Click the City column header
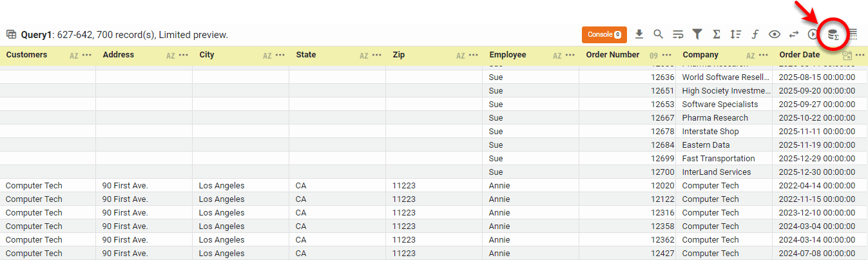This screenshot has height=260, width=868. [207, 55]
